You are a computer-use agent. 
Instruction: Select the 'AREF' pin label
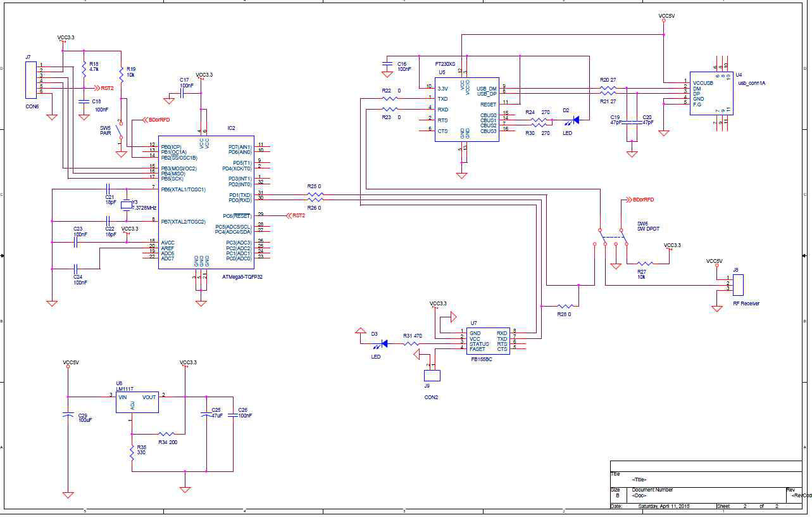(x=167, y=248)
